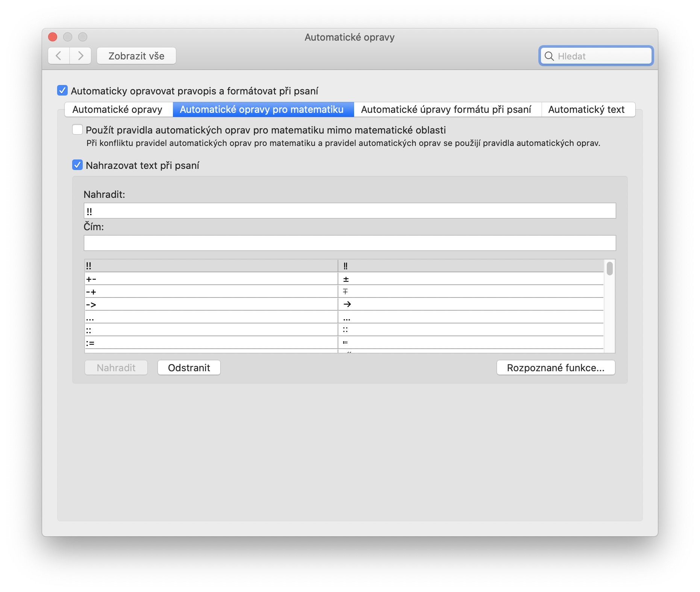
Task: Click the back navigation arrow
Action: 59,56
